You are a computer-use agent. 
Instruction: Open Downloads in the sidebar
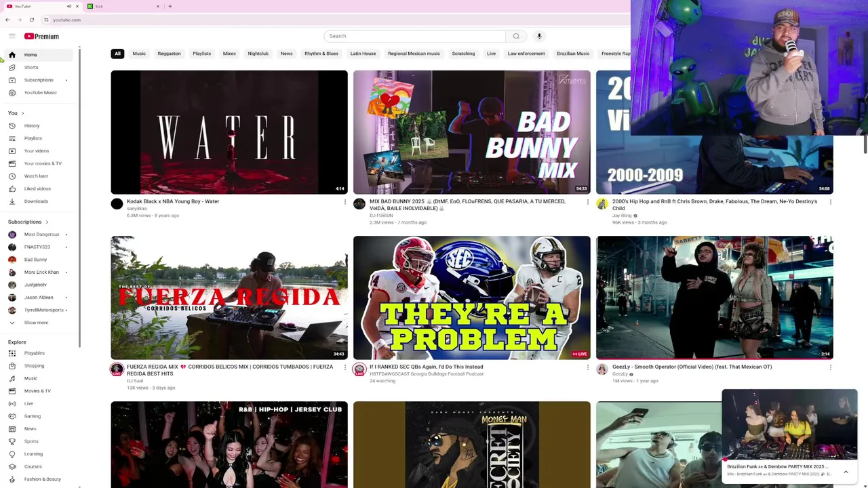click(39, 201)
